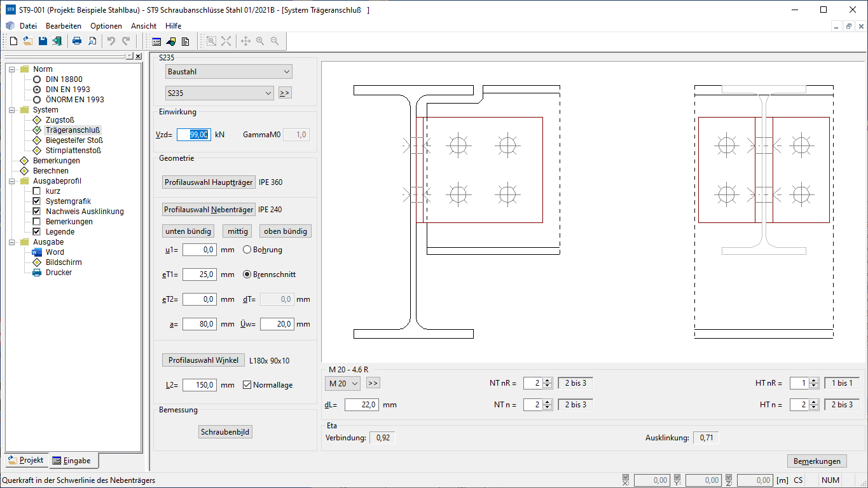
Task: Click the diamond icon beside Bildschirm
Action: (37, 262)
